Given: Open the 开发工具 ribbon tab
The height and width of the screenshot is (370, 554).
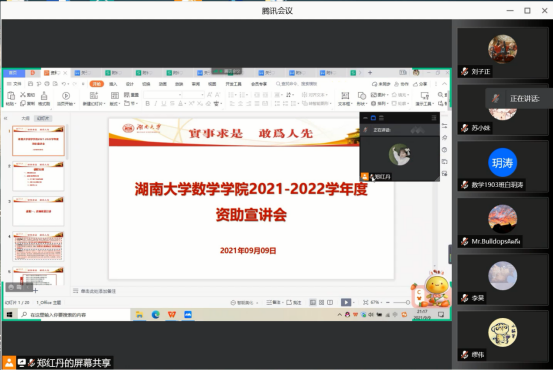Looking at the screenshot, I should tap(234, 84).
